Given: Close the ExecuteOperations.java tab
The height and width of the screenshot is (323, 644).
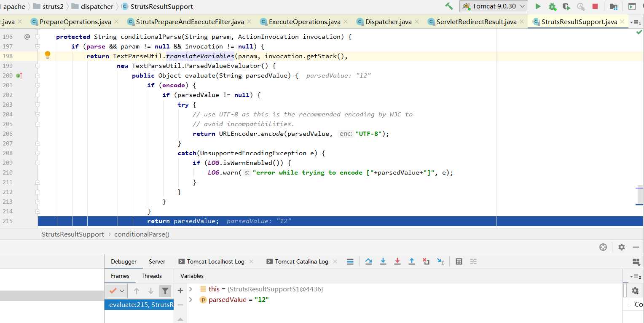Looking at the screenshot, I should point(346,22).
